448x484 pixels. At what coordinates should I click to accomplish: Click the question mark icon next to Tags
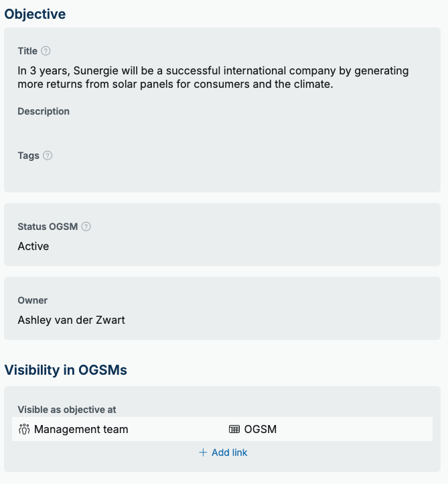(48, 156)
